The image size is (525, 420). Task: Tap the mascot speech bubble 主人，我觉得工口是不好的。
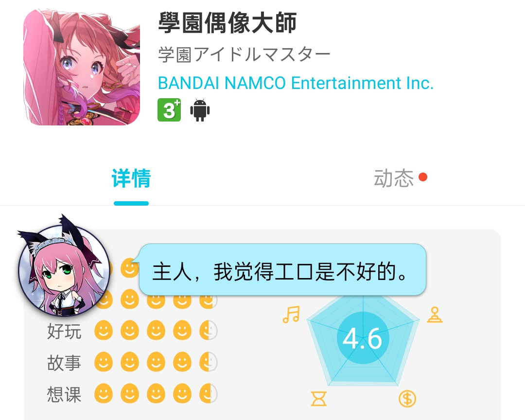282,270
